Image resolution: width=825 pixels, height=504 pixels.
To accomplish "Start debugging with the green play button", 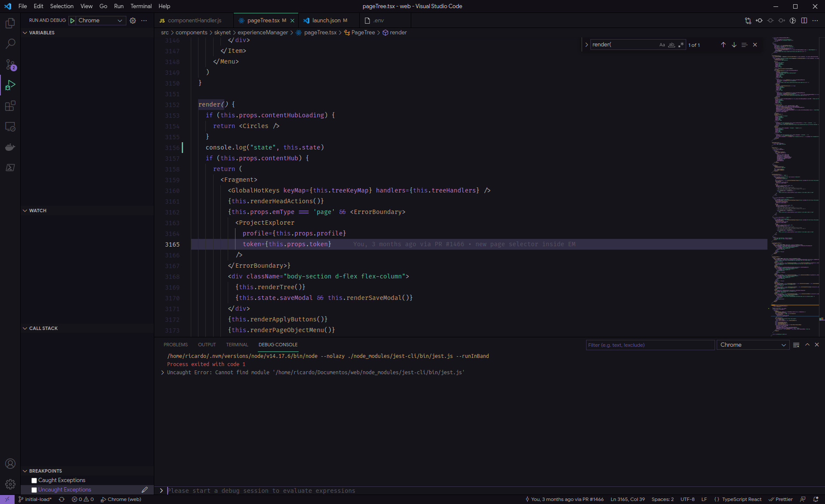I will 73,21.
